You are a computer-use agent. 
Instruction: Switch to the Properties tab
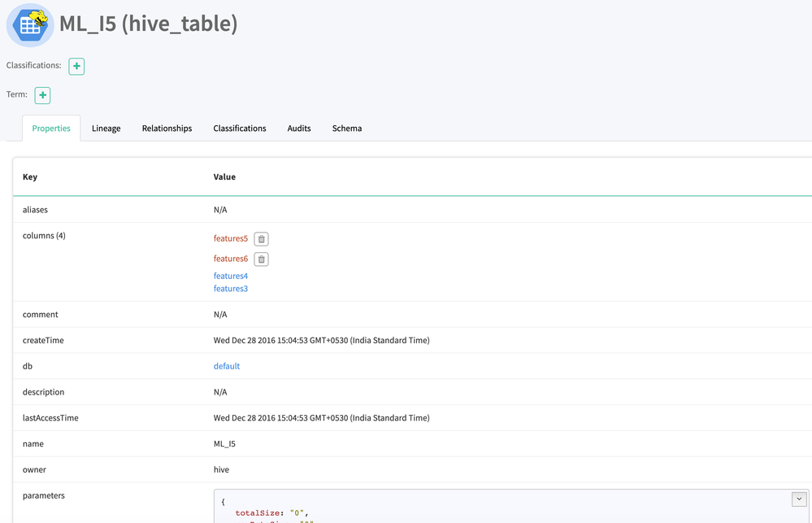coord(51,128)
